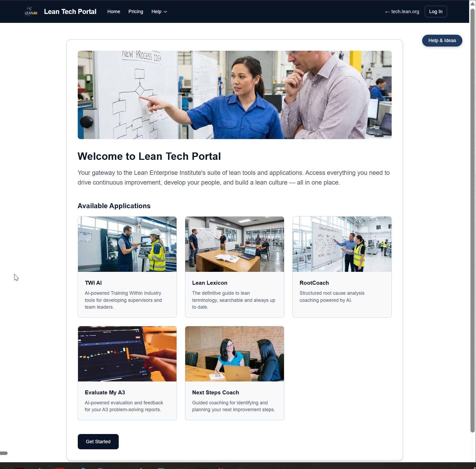476x469 pixels.
Task: Click the RootCoach fishbone diagram thumbnail
Action: point(342,244)
